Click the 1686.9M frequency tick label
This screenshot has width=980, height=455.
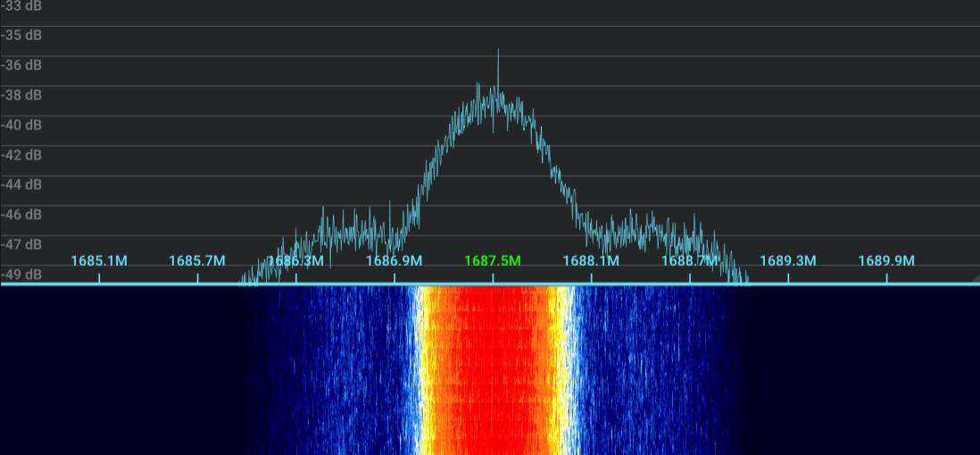coord(394,261)
